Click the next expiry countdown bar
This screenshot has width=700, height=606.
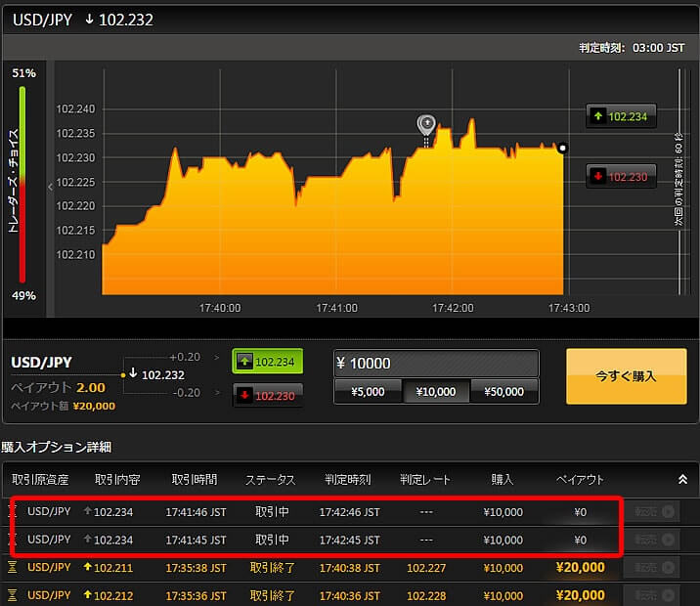(679, 182)
